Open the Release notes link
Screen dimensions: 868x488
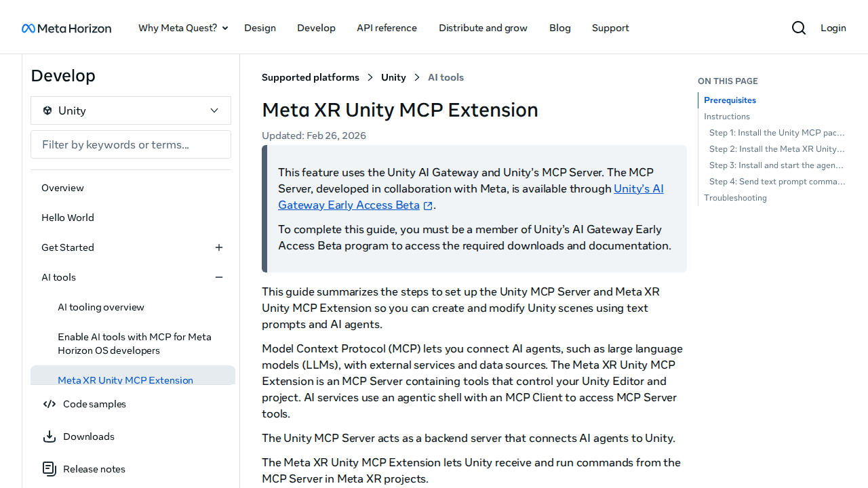[94, 469]
